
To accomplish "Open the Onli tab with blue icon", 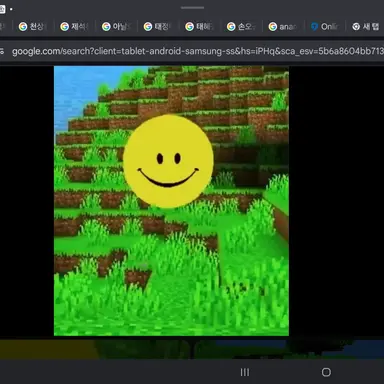I will (324, 26).
